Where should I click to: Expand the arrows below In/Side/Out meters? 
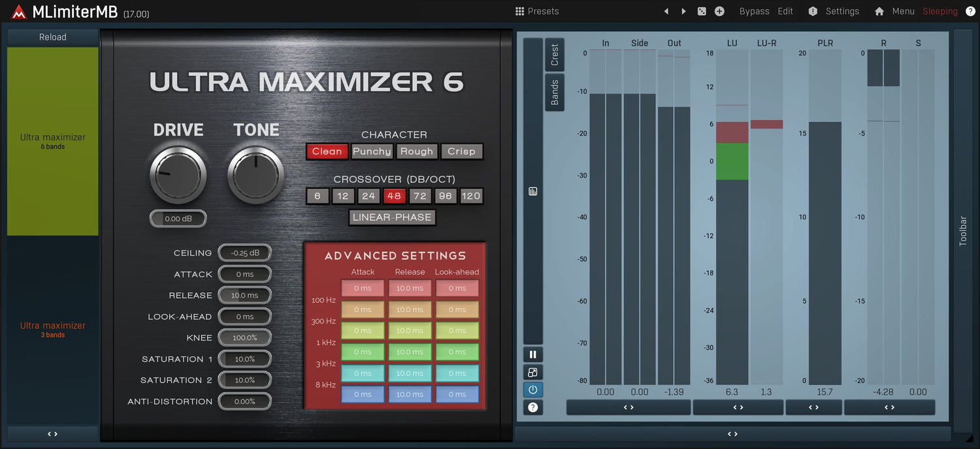629,407
